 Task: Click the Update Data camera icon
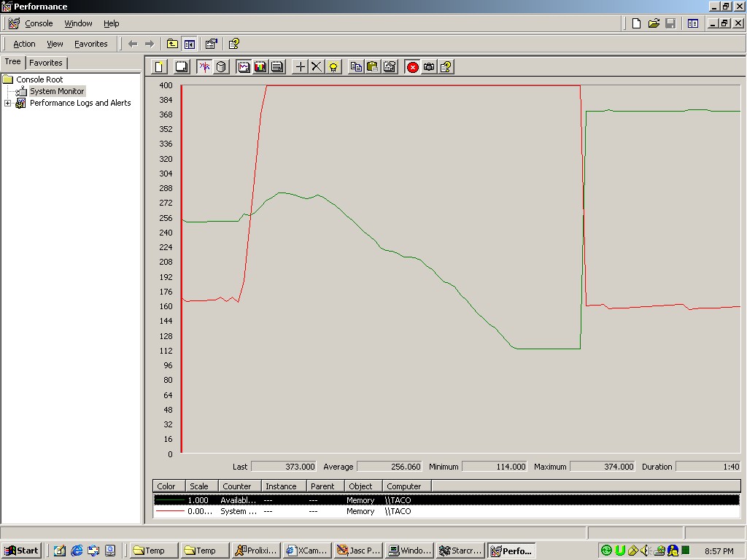429,66
